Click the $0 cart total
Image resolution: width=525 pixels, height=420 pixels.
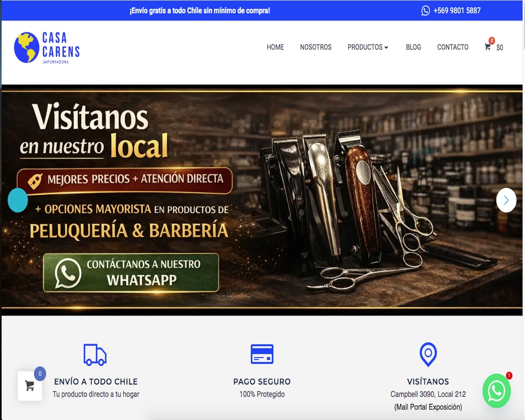pos(500,48)
